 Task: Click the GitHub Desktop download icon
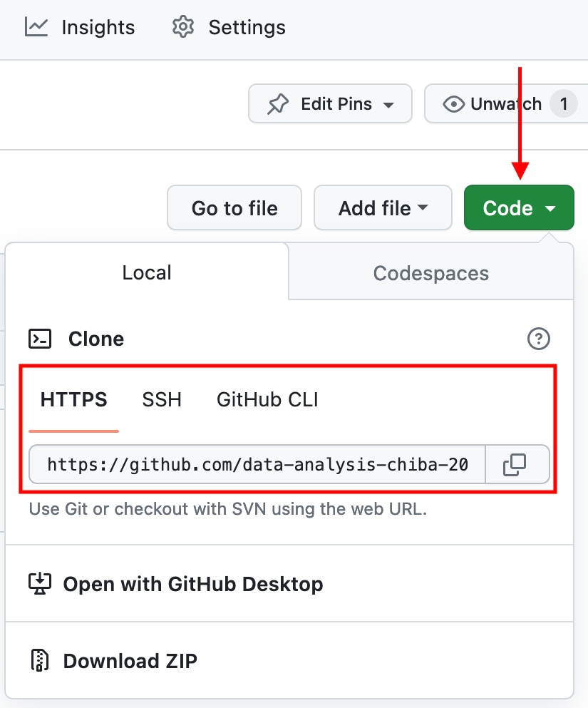(40, 584)
